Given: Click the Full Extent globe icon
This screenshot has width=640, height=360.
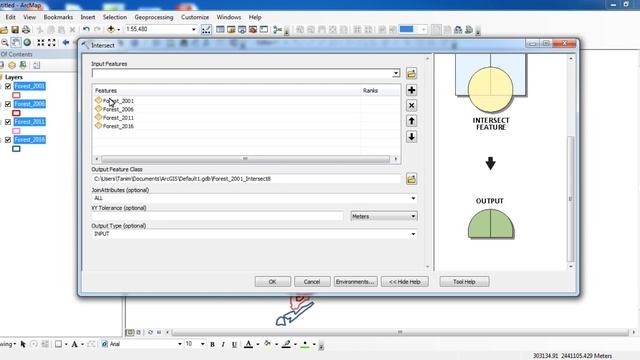Looking at the screenshot, I should click(27, 42).
